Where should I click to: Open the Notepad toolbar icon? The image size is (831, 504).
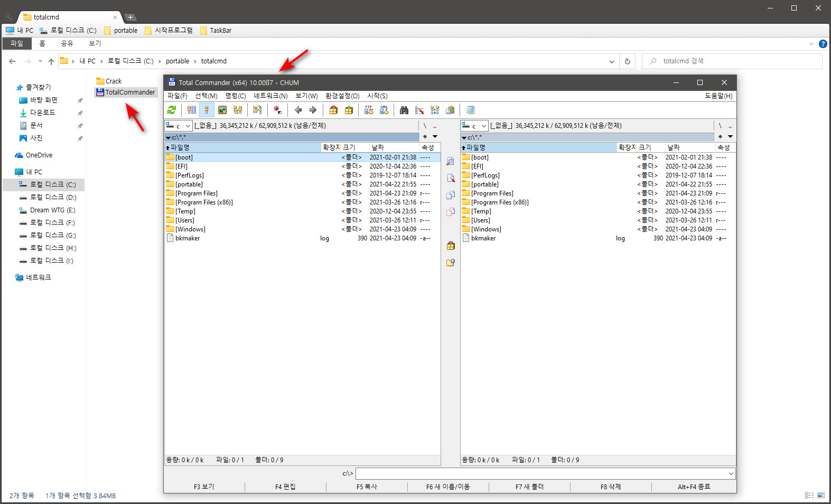(x=470, y=110)
